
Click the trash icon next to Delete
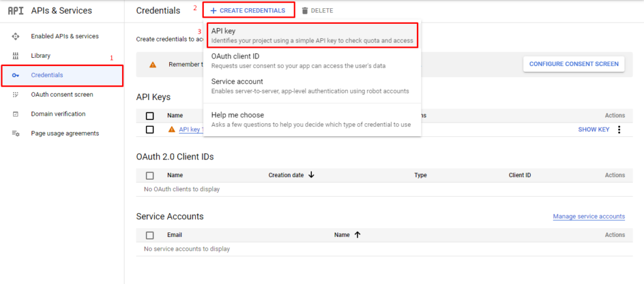coord(305,11)
